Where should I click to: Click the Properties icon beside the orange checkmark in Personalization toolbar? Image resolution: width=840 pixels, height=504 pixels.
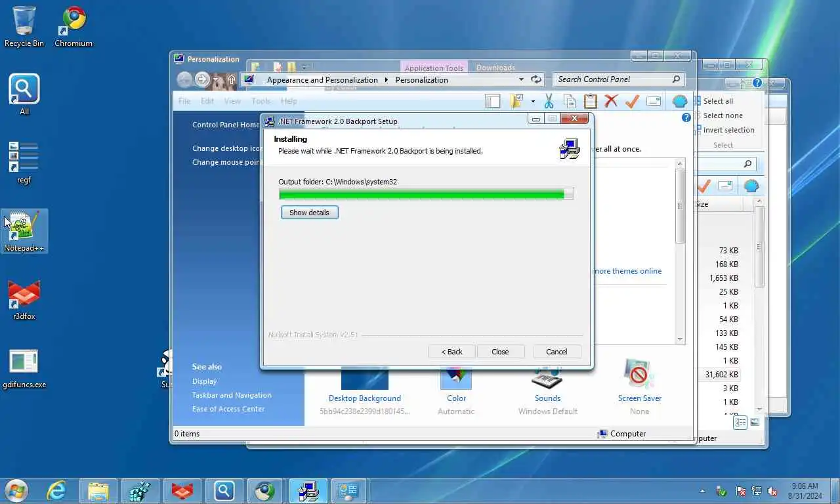point(654,101)
